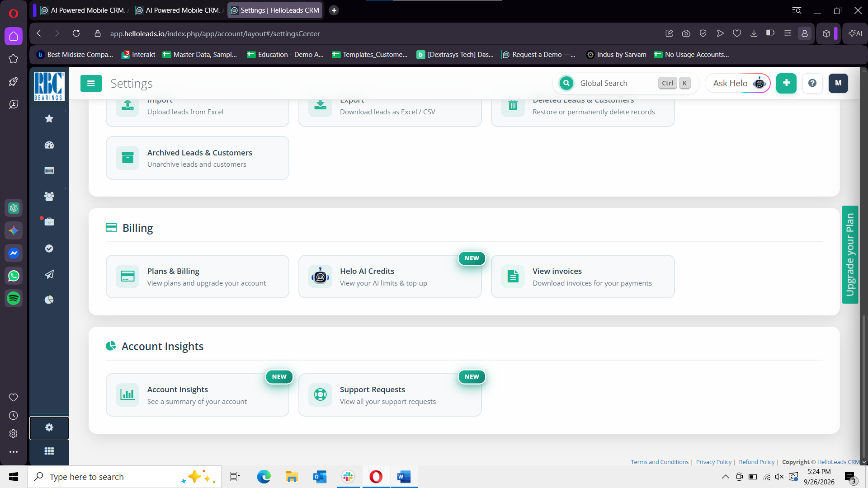Open a new browser tab

334,10
